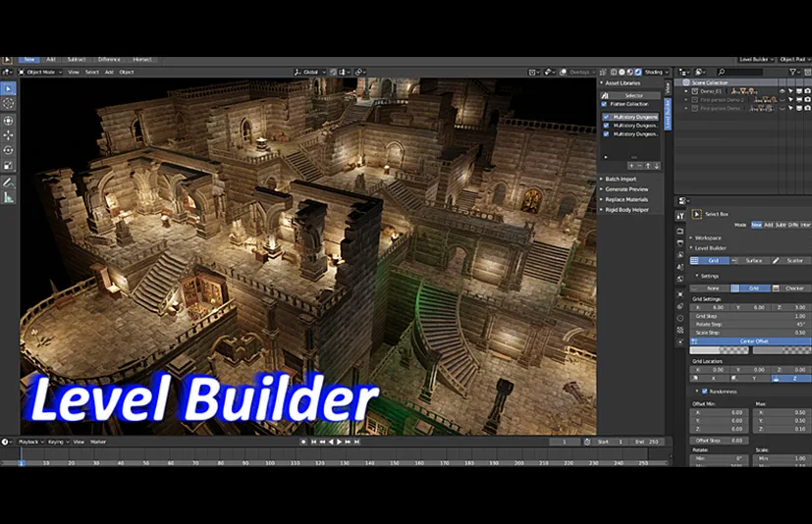Open the Shading options dropdown
The width and height of the screenshot is (812, 524).
tap(656, 72)
